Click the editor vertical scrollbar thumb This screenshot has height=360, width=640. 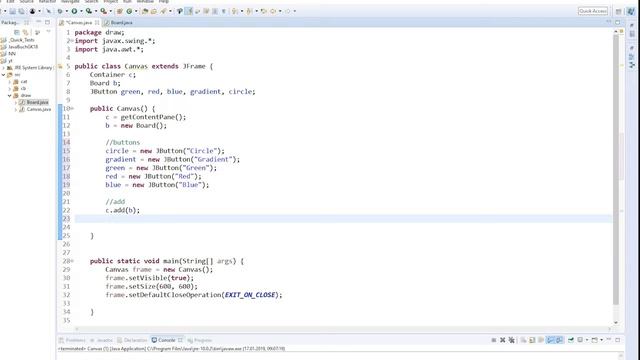[x=616, y=169]
